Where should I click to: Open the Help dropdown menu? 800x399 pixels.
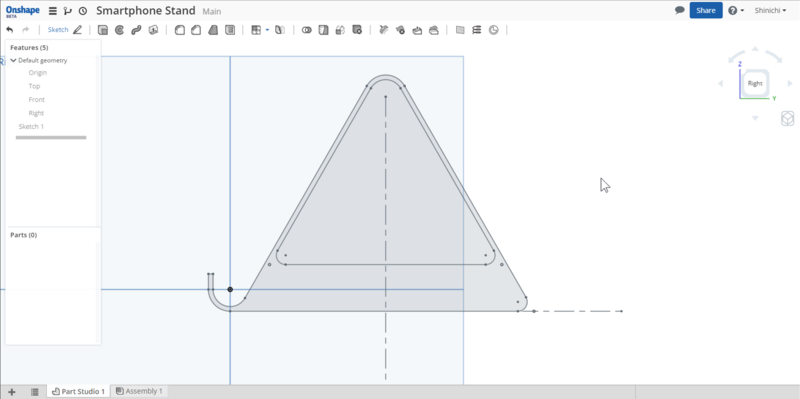tap(736, 10)
